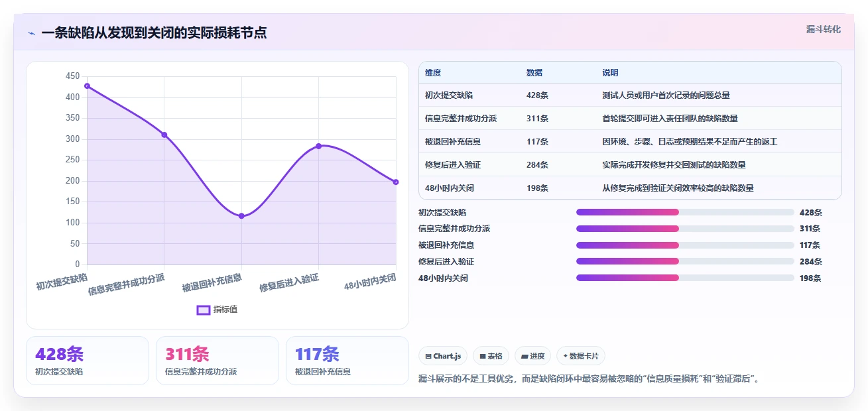
Task: Click the Chart.js tag chip
Action: click(443, 356)
